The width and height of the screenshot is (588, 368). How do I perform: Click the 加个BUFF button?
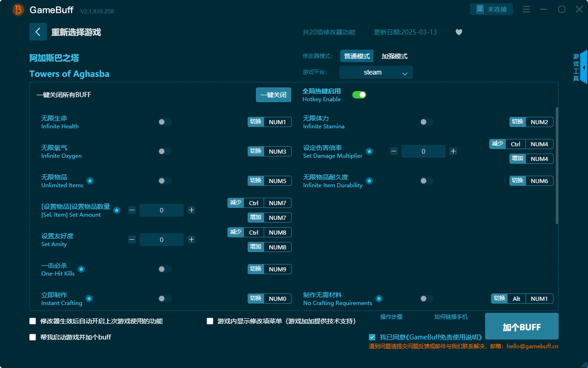(521, 326)
